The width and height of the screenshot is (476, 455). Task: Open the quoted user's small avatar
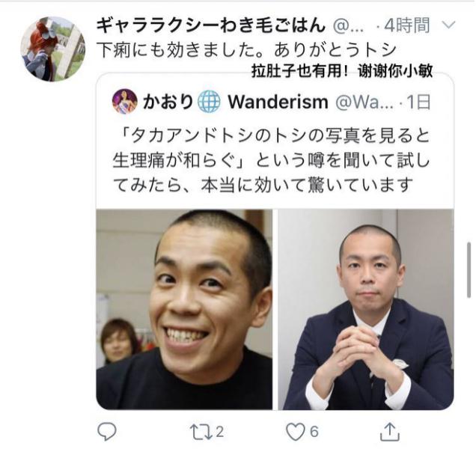125,101
